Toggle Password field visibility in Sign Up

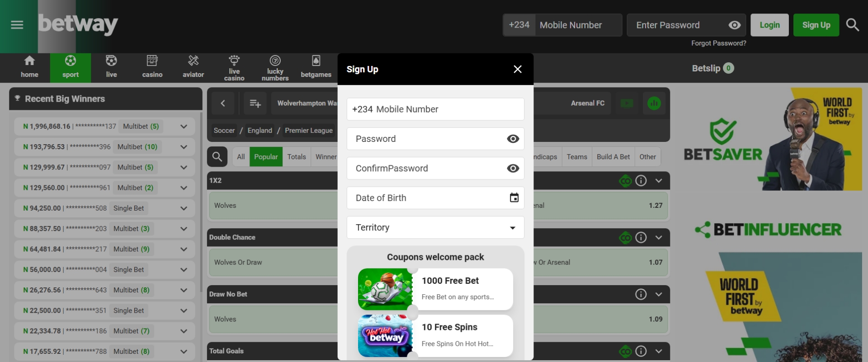pos(513,139)
